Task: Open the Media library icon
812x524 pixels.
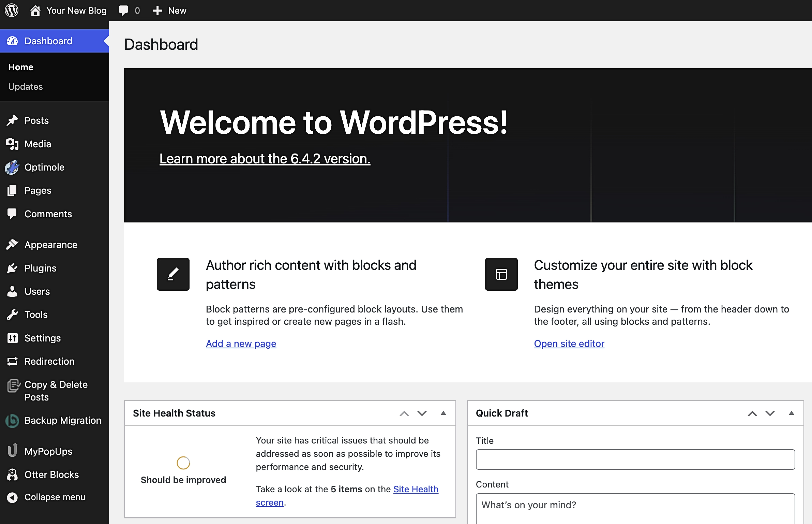Action: coord(13,144)
